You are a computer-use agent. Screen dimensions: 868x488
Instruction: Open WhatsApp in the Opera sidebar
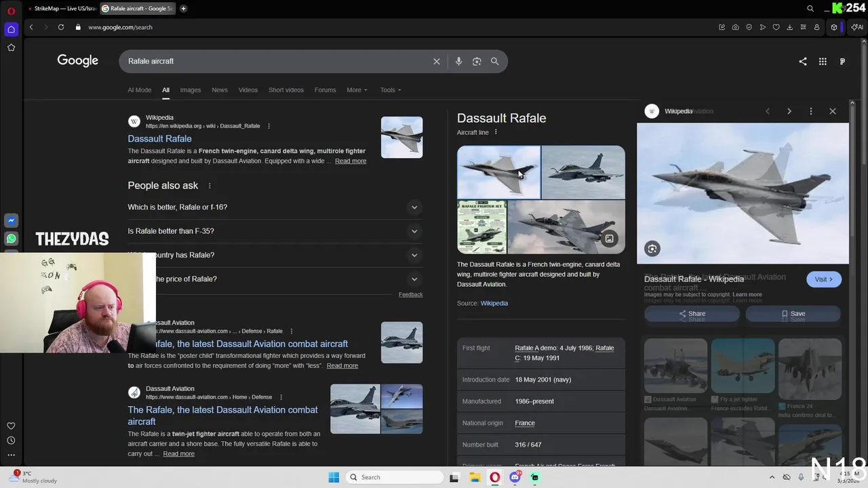tap(11, 239)
